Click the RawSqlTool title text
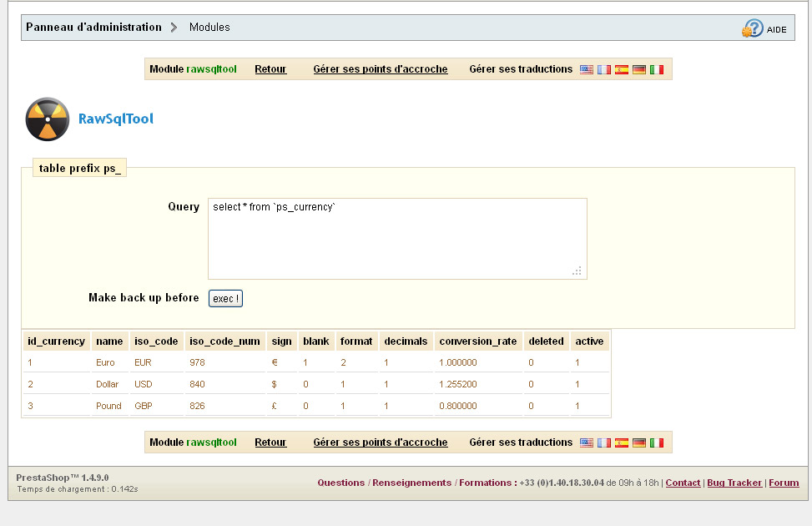Viewport: 812px width, 526px height. 115,119
